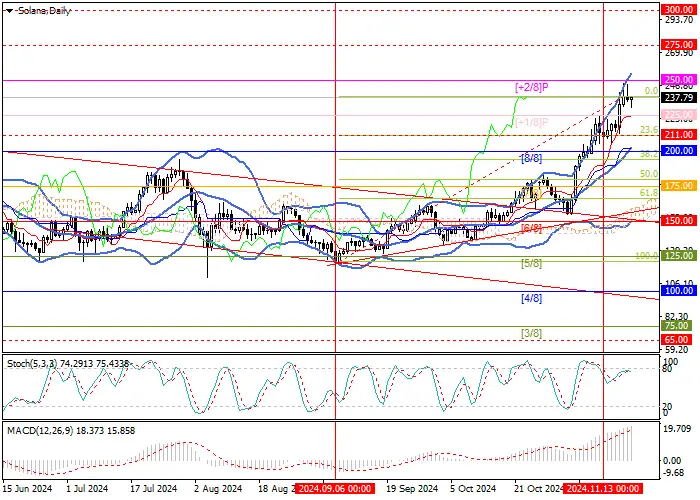Select the 75.00 olive price label
This screenshot has height=500, width=700.
pyautogui.click(x=678, y=326)
